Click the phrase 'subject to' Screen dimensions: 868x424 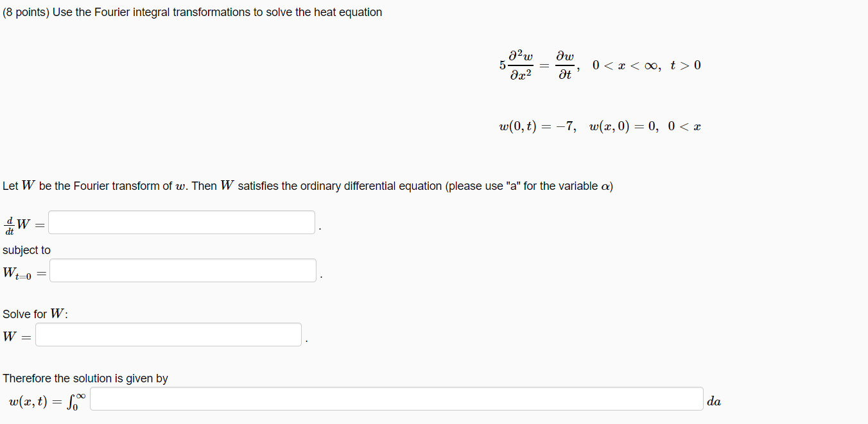(26, 250)
